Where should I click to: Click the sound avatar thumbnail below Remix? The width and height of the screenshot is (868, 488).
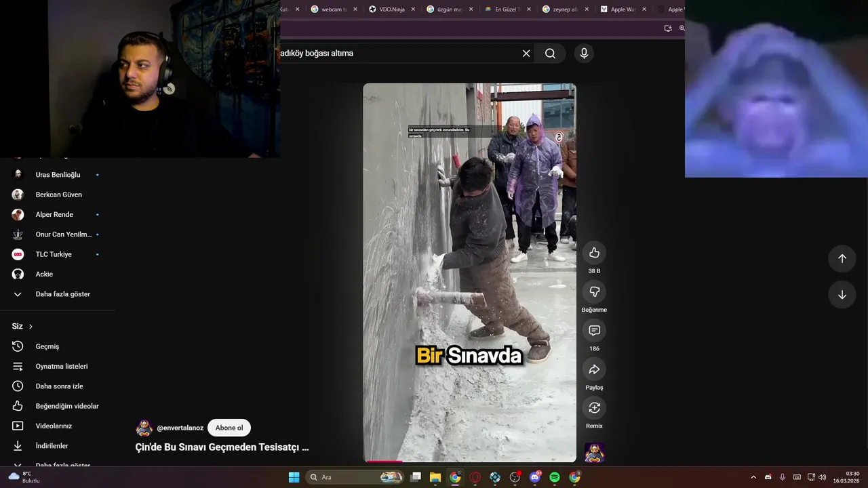pos(594,452)
